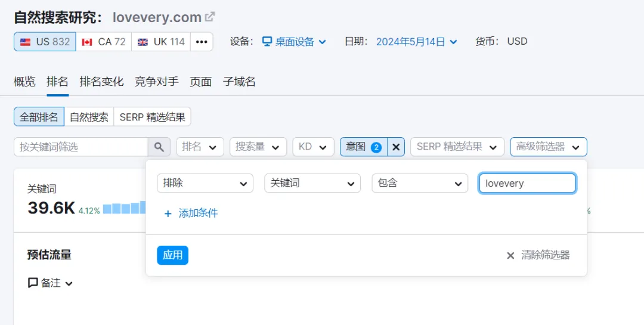
Task: Select 全部排名 filter segment
Action: [x=39, y=117]
